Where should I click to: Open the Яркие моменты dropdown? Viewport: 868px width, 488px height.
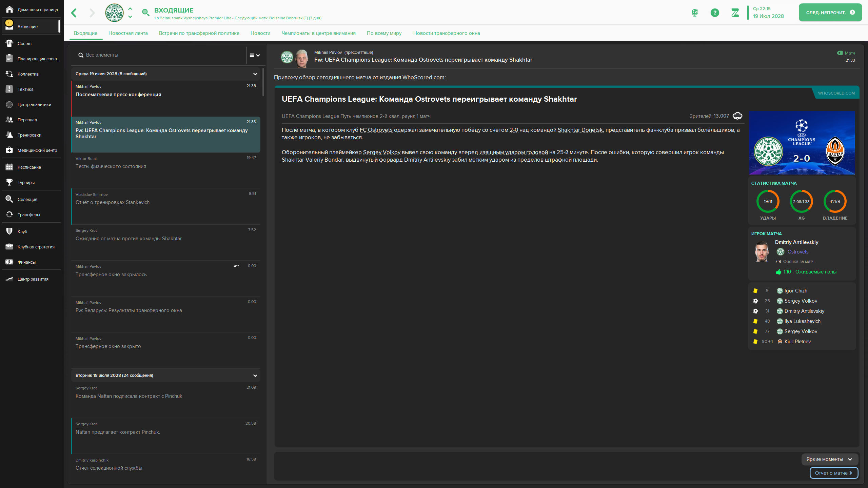click(829, 459)
